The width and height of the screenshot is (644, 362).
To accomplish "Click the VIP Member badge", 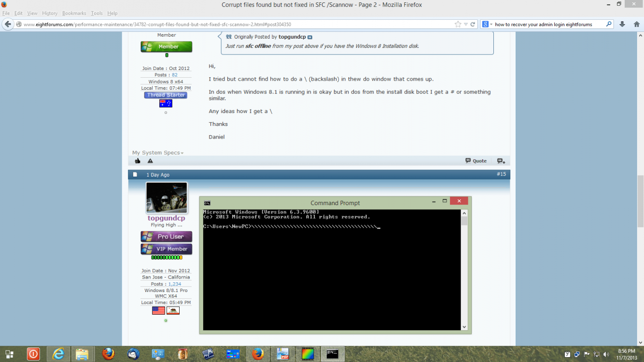I will point(167,249).
